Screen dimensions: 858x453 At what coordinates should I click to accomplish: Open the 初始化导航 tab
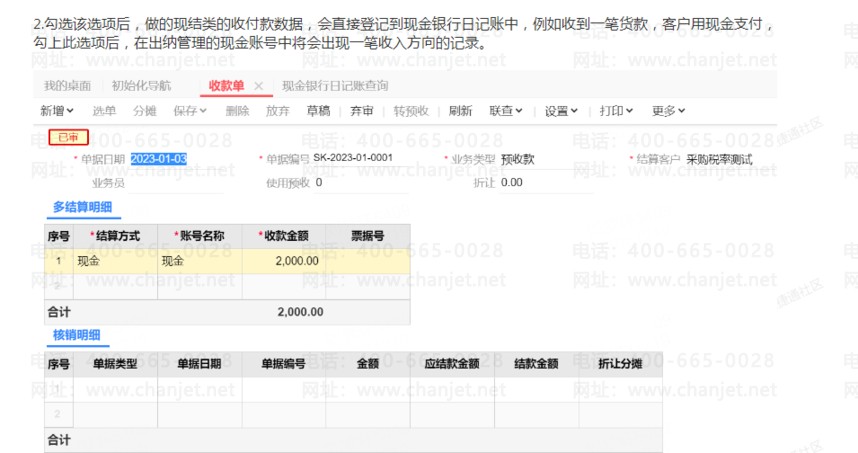coord(141,86)
